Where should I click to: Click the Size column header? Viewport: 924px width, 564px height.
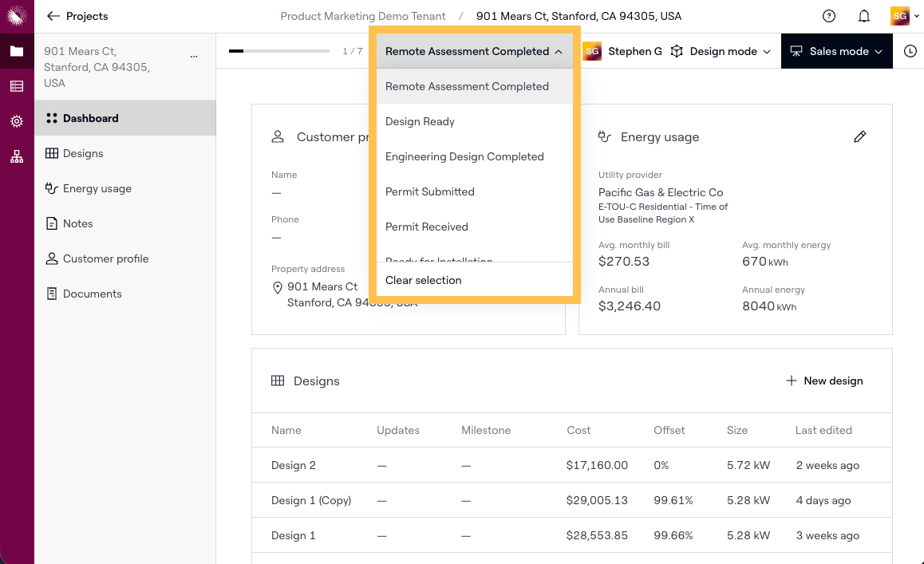pyautogui.click(x=736, y=430)
